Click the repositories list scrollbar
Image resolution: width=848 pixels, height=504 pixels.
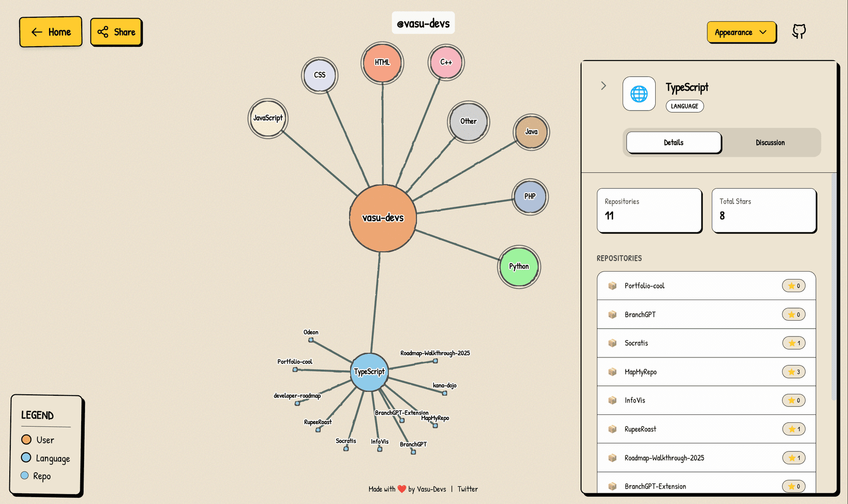click(x=834, y=285)
